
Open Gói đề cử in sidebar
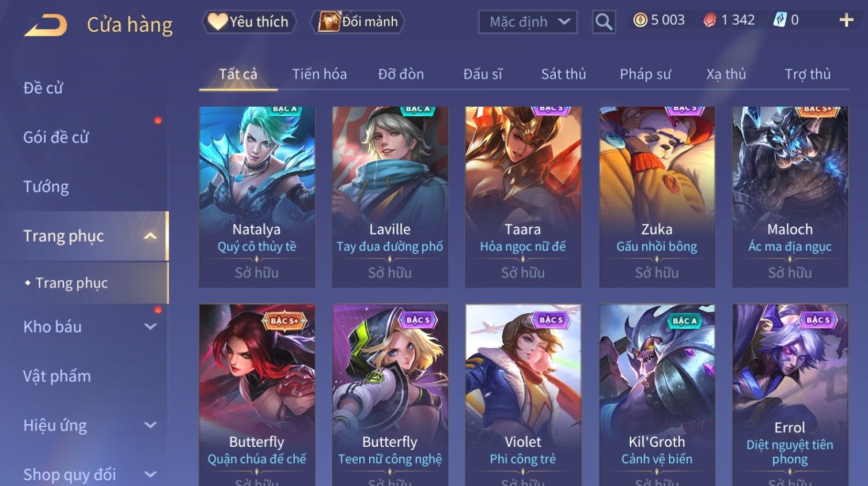click(x=56, y=137)
